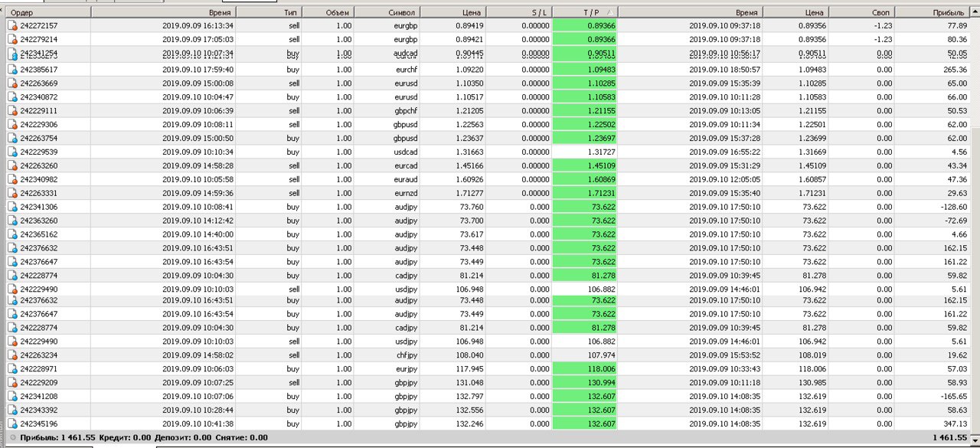Select the close time 2019.09.10 12:05:05
Screen dimensions: 980x448
[725, 180]
